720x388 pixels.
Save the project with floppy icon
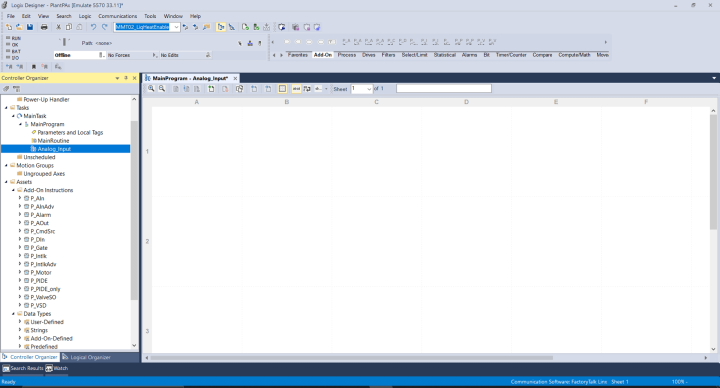point(30,27)
